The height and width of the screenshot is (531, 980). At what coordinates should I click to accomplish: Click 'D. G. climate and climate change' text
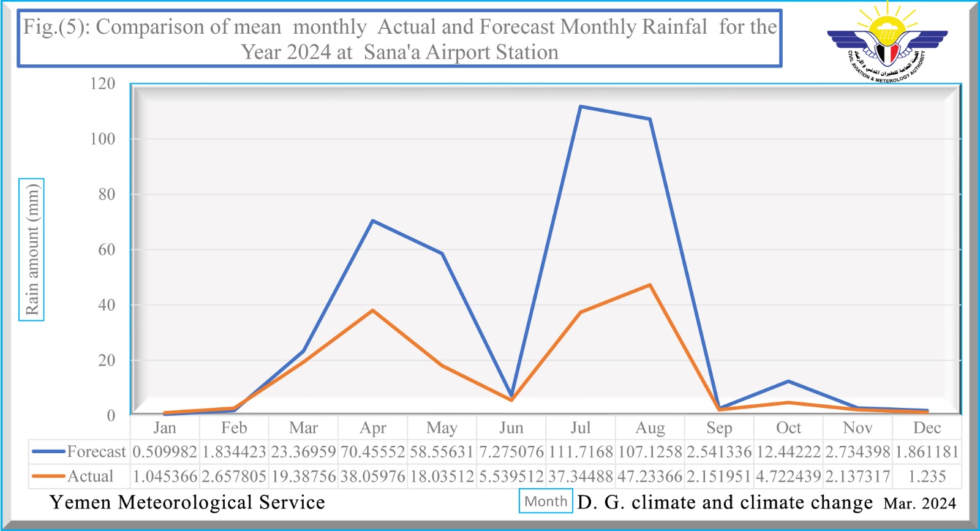click(x=725, y=502)
